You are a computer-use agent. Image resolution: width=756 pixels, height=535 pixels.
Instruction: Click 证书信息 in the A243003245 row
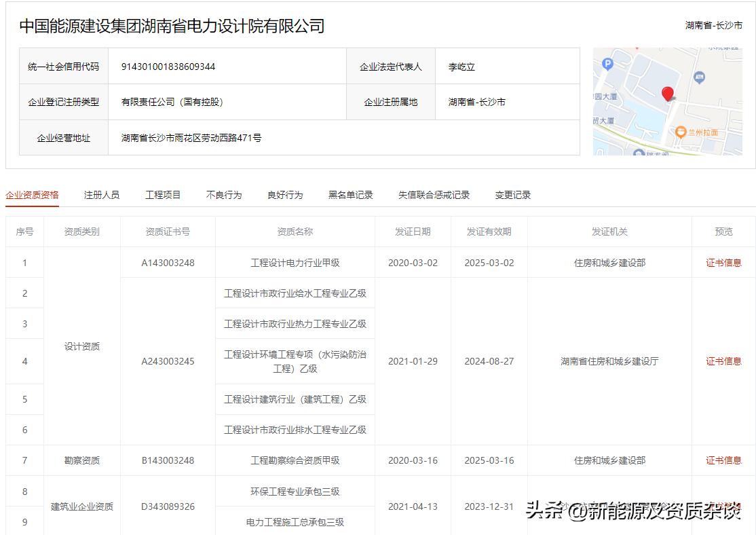click(x=723, y=361)
